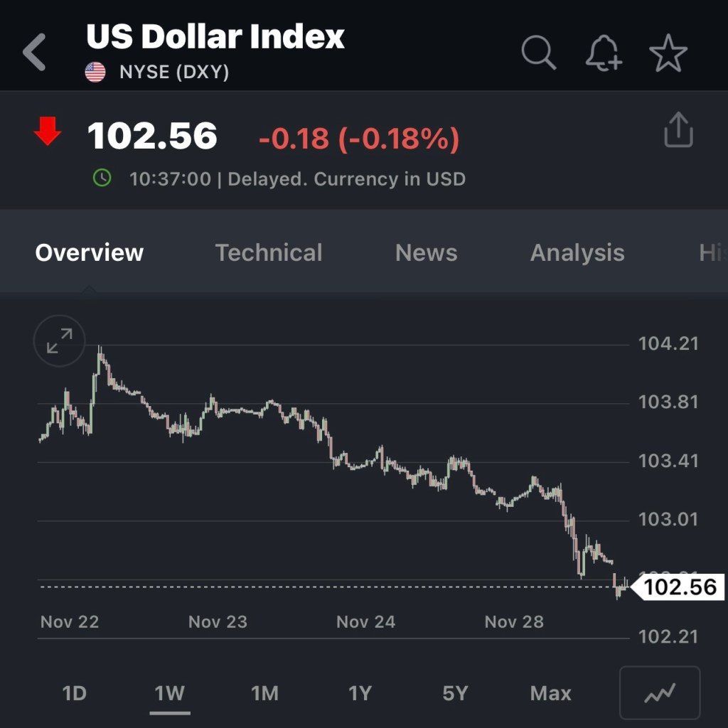The image size is (728, 728).
Task: Show the Max time range
Action: [550, 693]
